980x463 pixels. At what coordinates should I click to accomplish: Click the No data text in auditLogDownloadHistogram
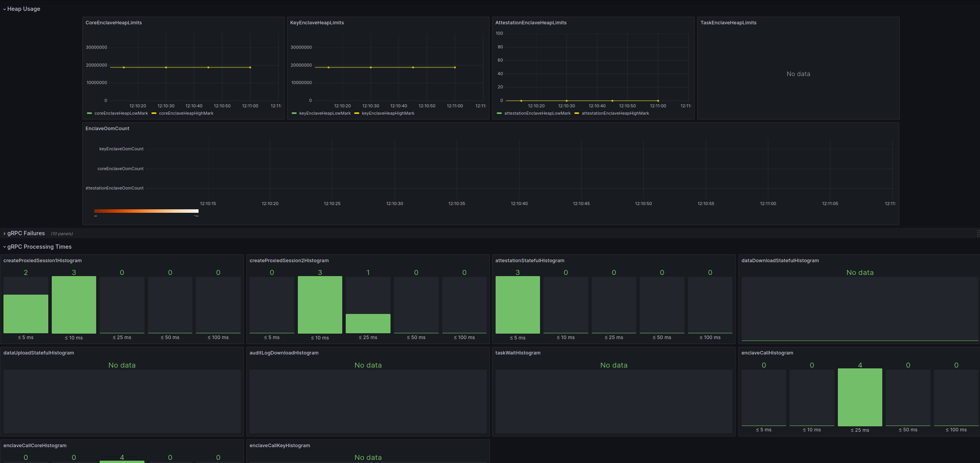(x=368, y=365)
